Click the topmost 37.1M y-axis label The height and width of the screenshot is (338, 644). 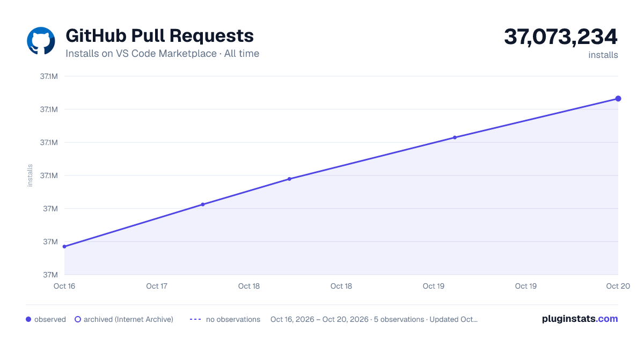click(49, 76)
